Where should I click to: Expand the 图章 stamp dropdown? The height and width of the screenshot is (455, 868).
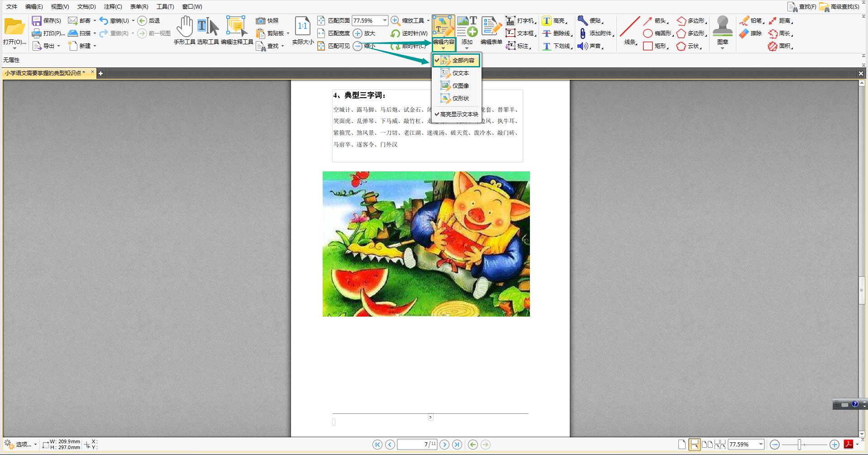[x=722, y=47]
